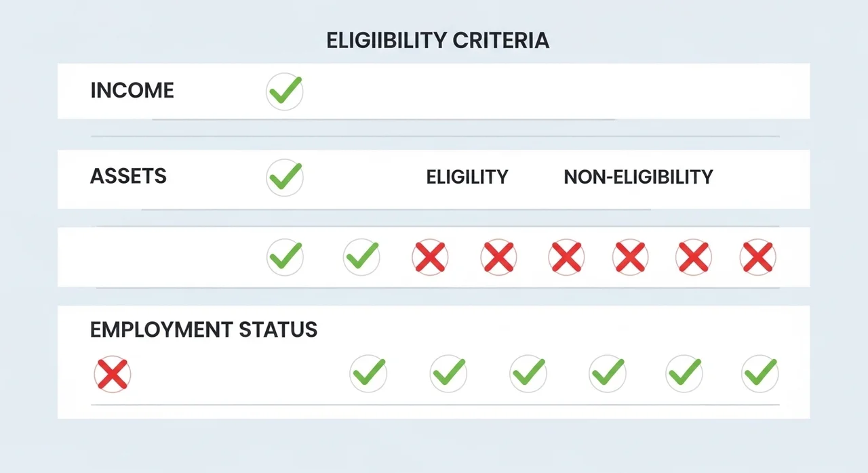This screenshot has width=868, height=473.
Task: Click the first red X in the unlabeled row
Action: pos(430,257)
